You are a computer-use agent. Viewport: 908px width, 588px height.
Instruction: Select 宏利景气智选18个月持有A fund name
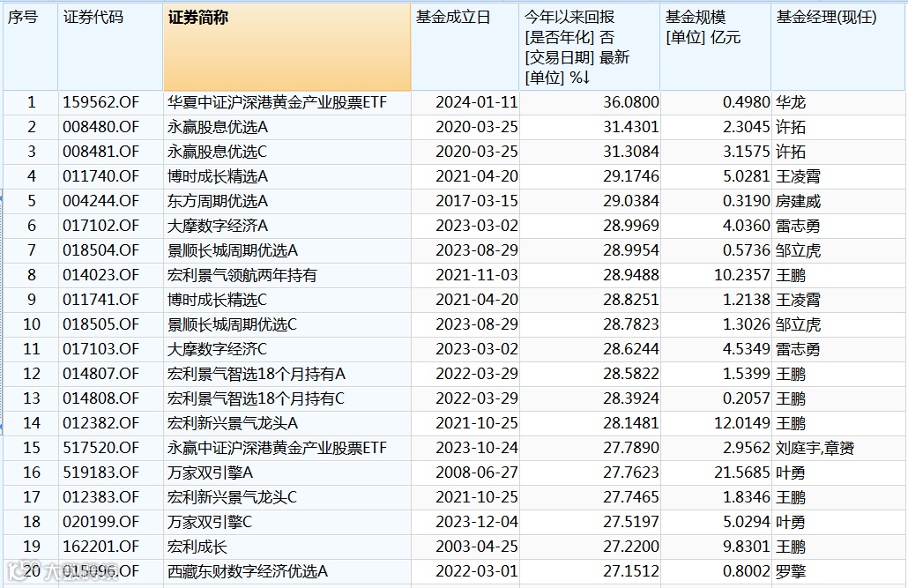click(x=257, y=374)
